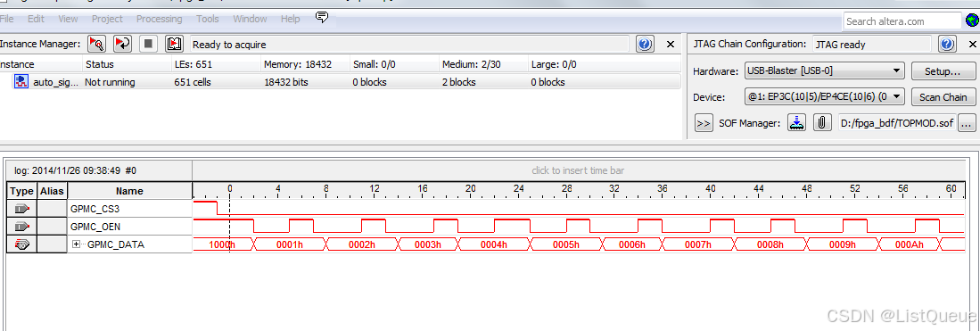Click the >> SOF Manager expand button
980x331 pixels.
point(704,122)
